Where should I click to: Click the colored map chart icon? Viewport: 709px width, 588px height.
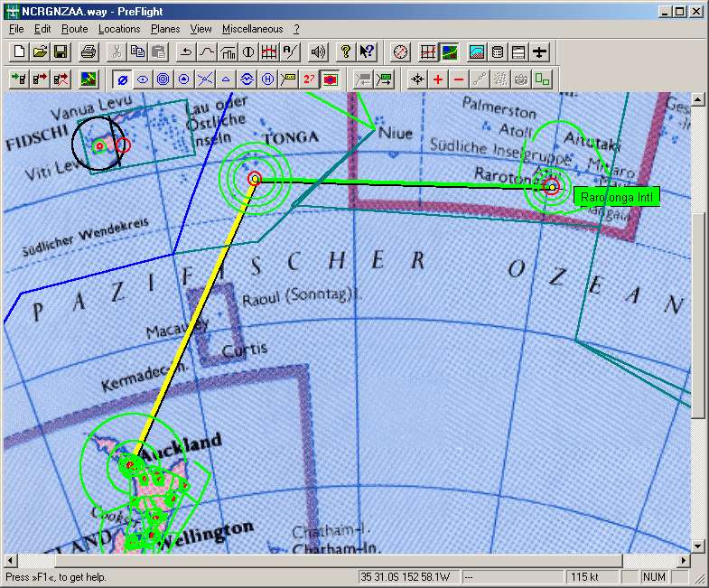coord(89,79)
